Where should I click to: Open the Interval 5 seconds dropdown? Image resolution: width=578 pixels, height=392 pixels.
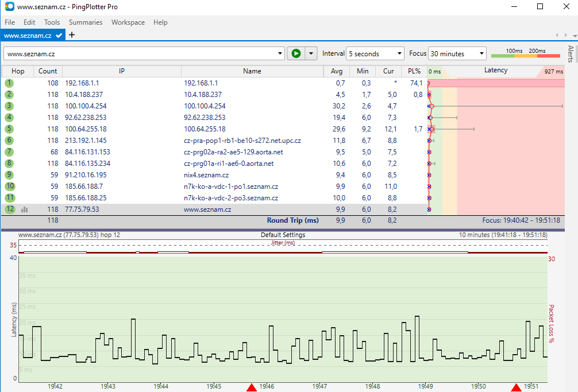click(375, 54)
